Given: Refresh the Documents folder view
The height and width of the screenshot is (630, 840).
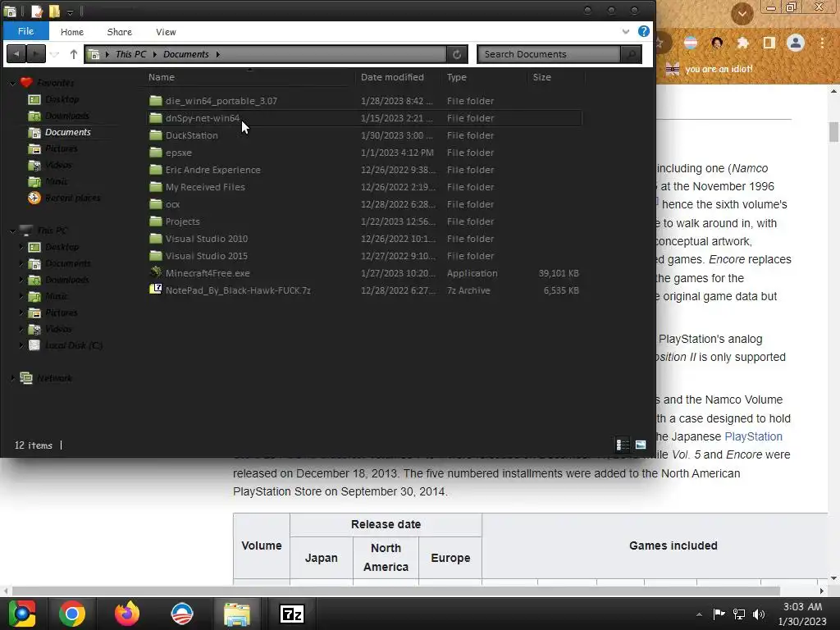Looking at the screenshot, I should [456, 54].
